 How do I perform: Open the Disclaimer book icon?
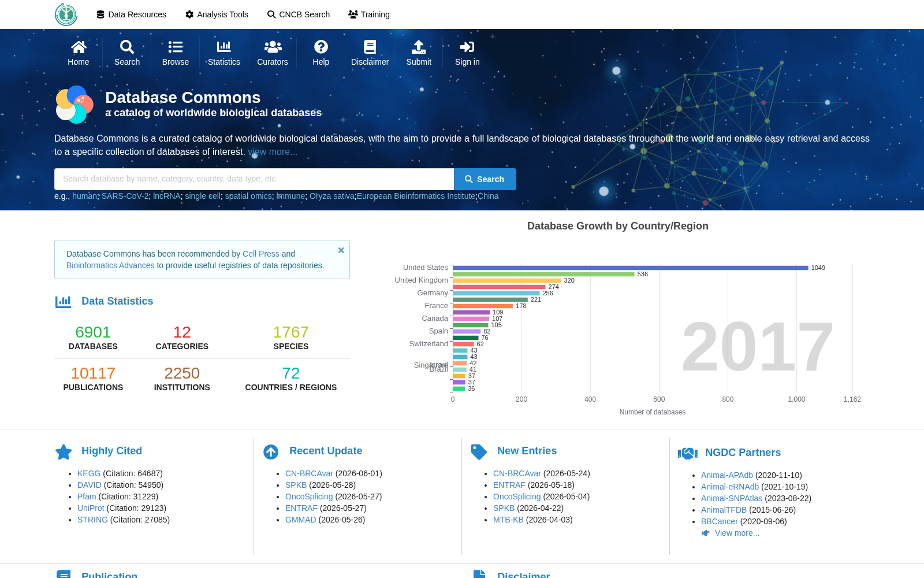[370, 47]
